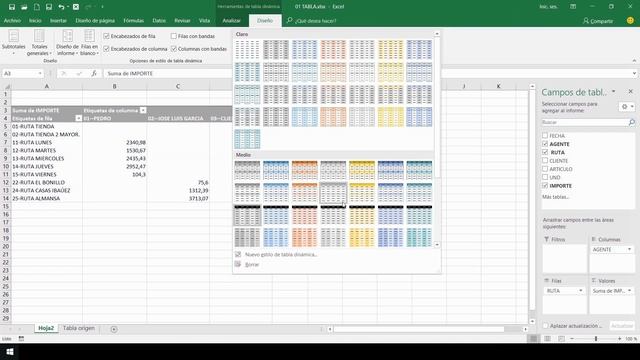
Task: Enable the Filas con bandas checkbox
Action: pos(173,36)
